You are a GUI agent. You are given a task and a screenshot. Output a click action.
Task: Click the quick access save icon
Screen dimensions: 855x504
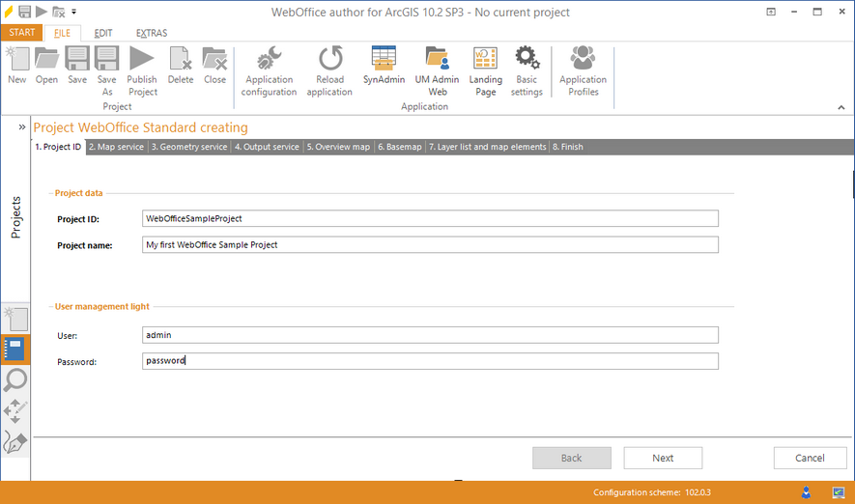(24, 12)
